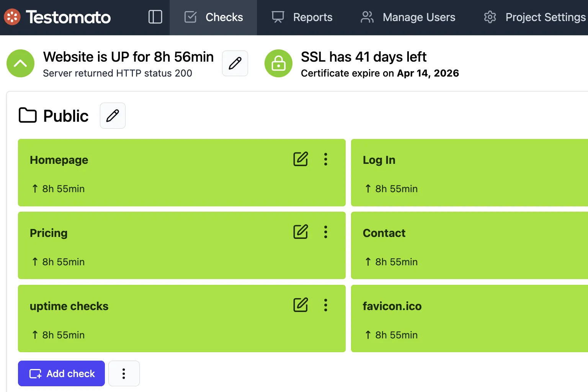Click the Testomato logo icon
Viewport: 588px width, 392px height.
click(x=12, y=17)
